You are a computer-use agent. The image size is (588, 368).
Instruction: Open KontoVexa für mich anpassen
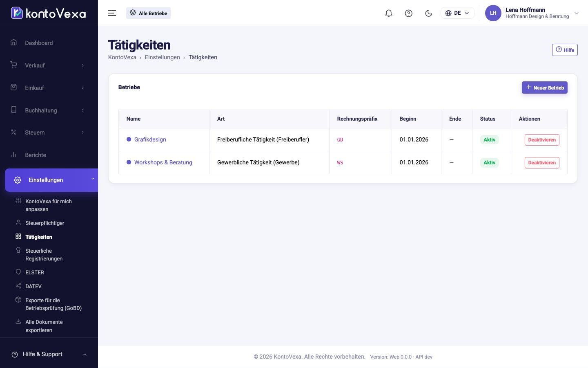(49, 205)
